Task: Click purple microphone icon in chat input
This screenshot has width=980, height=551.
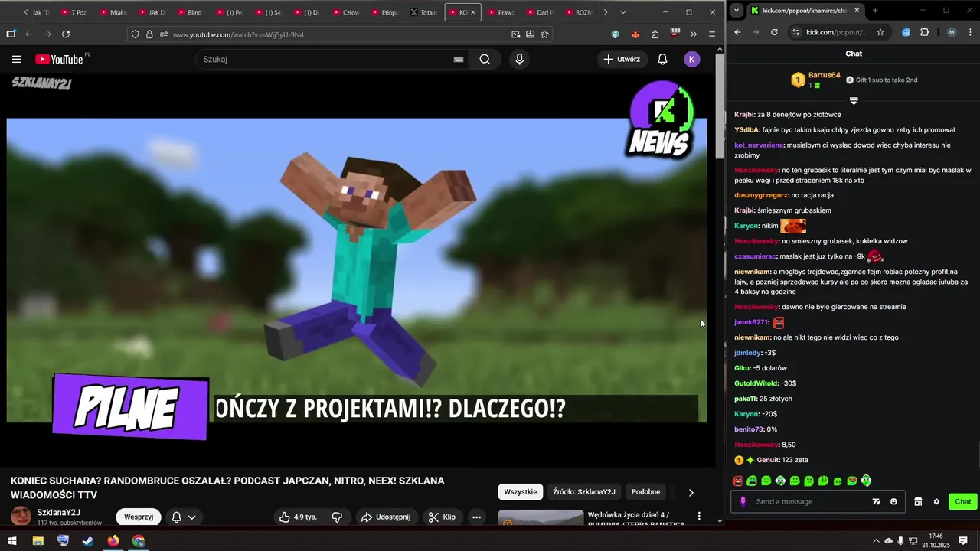Action: click(x=743, y=501)
